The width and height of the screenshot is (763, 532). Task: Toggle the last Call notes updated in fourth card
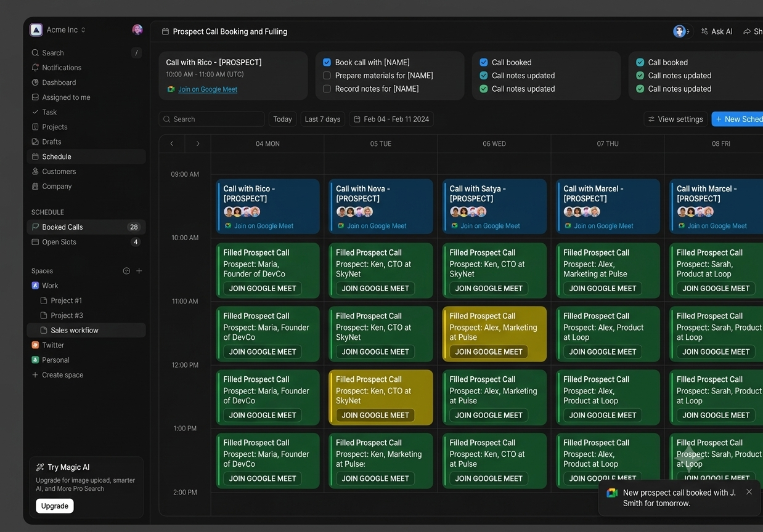pyautogui.click(x=640, y=89)
